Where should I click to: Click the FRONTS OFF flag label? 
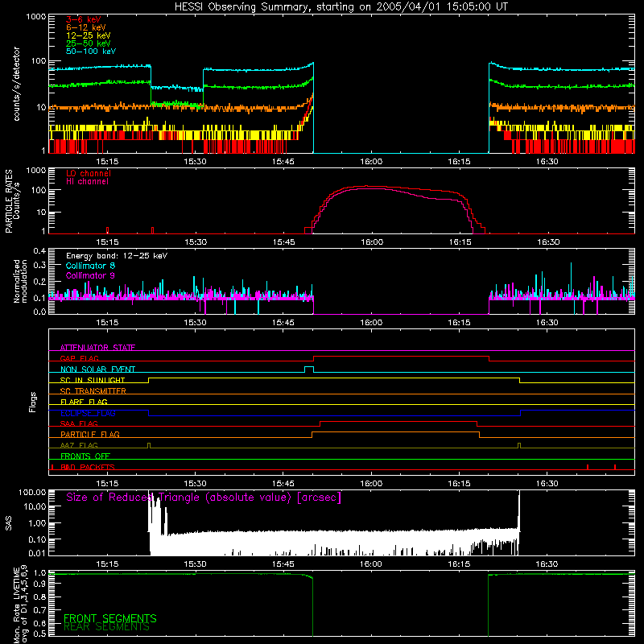85,456
